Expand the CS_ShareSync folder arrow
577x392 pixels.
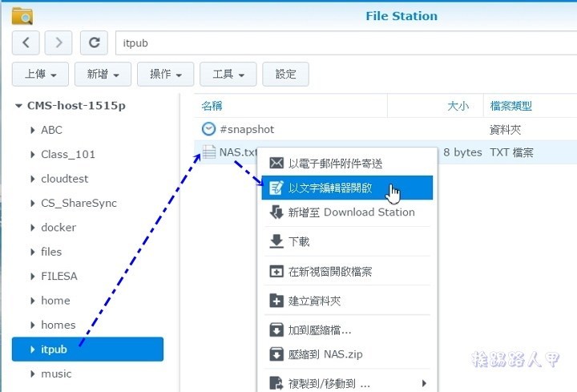(x=33, y=203)
